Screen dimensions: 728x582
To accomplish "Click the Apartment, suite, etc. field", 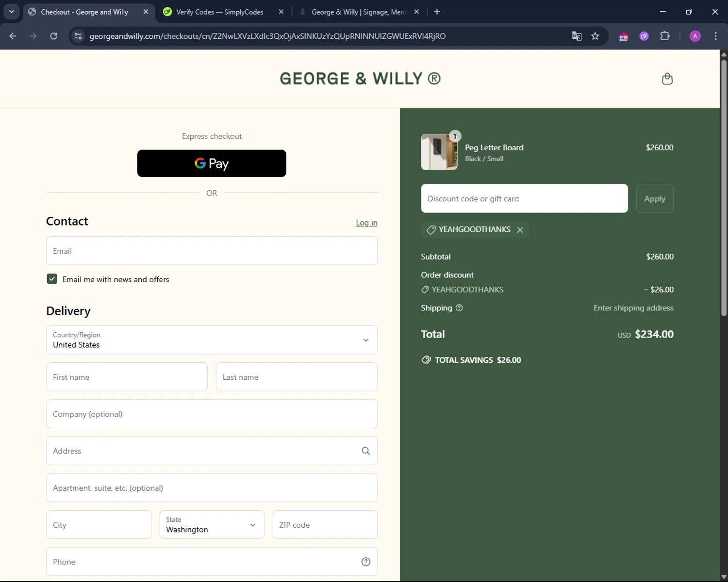I will (x=212, y=488).
